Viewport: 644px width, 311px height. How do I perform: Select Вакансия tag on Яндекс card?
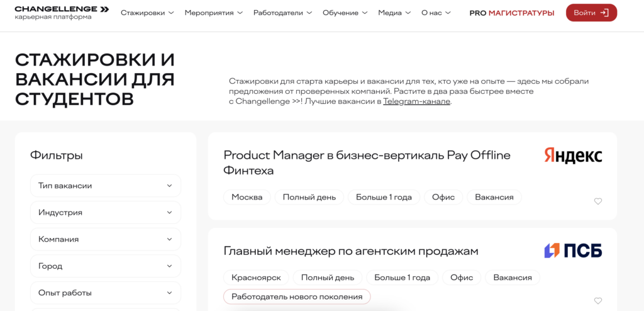pos(494,197)
